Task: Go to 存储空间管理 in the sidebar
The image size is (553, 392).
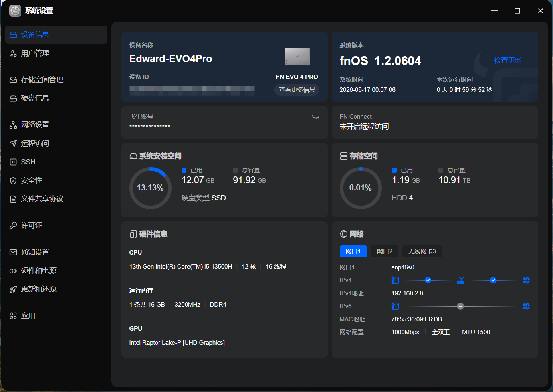Action: pyautogui.click(x=56, y=80)
